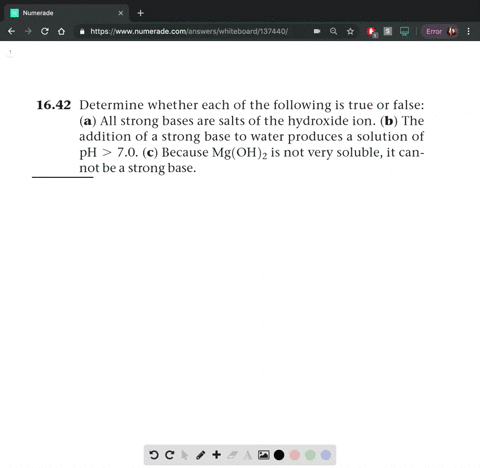Open the Chrome three-dot menu

click(469, 31)
